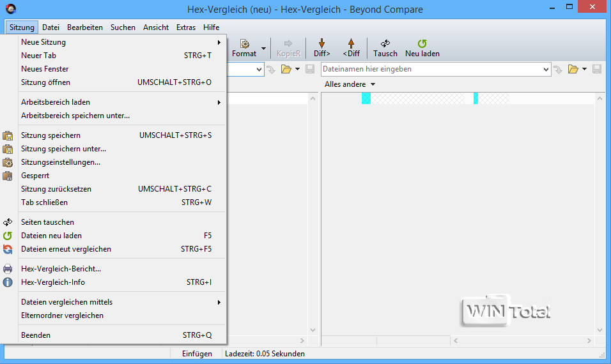Open the Bearbeiten menu

click(x=85, y=27)
